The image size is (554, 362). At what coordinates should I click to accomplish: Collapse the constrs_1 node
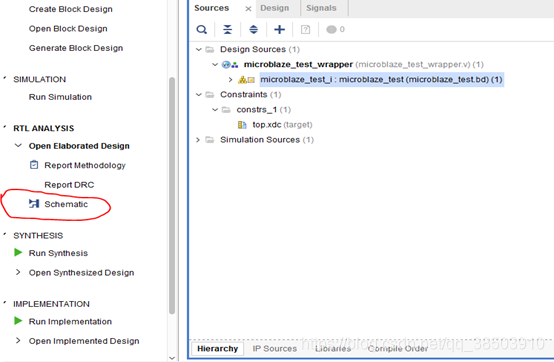[x=215, y=109]
